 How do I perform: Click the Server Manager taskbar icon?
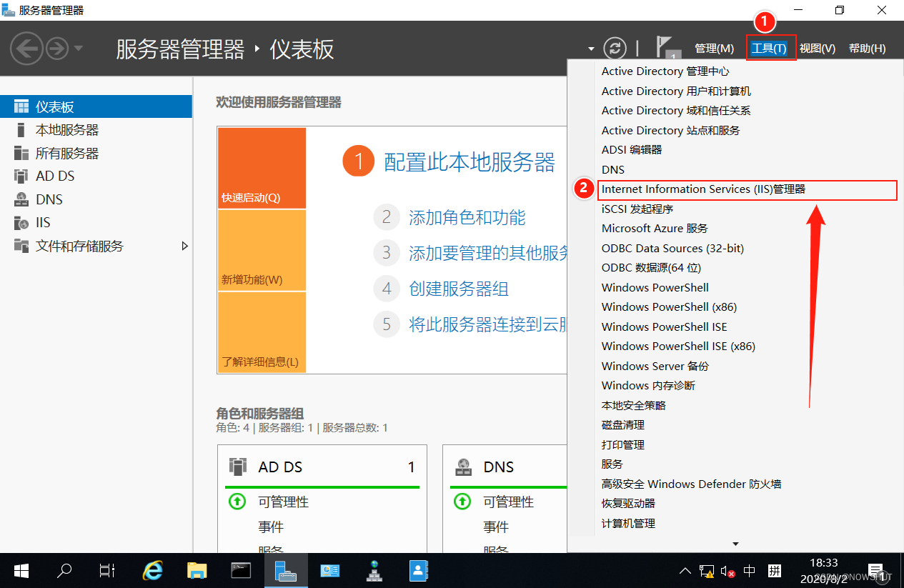click(x=286, y=570)
